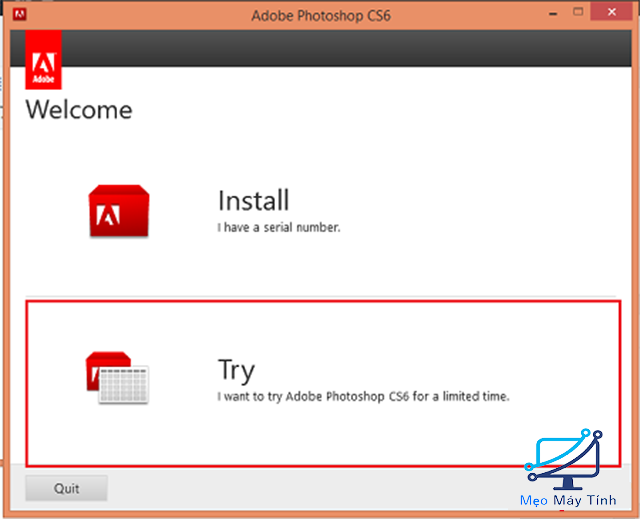Click the Adobe icon in title bar
This screenshot has height=519, width=640.
tap(19, 14)
